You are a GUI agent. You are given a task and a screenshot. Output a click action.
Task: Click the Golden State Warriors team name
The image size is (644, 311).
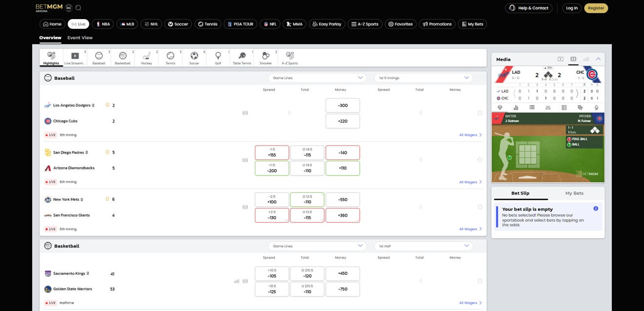73,289
